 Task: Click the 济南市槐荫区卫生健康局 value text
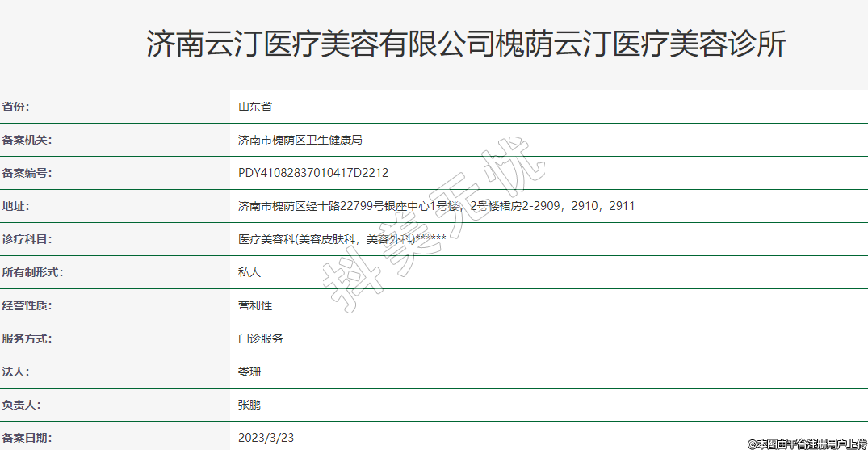[x=300, y=140]
